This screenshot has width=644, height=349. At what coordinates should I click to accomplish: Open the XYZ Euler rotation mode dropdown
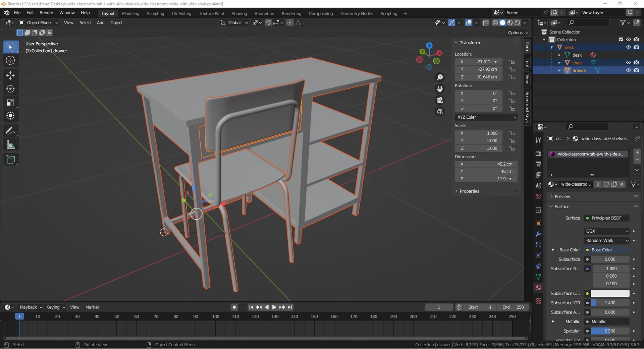pos(486,117)
